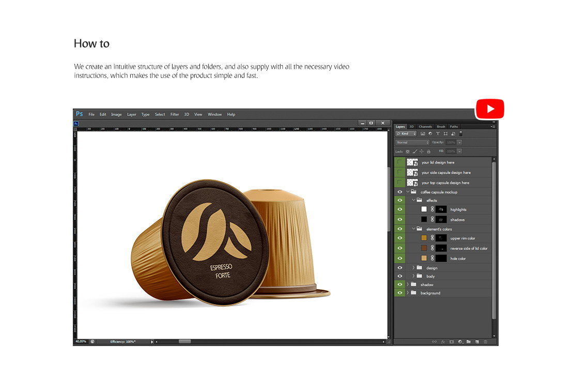
Task: Click the add layer mask icon
Action: (451, 341)
